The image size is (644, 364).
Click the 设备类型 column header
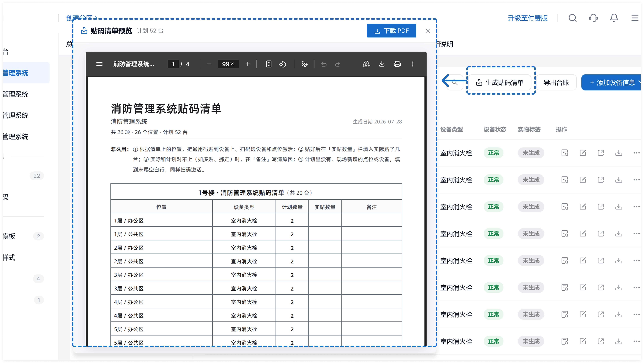point(451,129)
